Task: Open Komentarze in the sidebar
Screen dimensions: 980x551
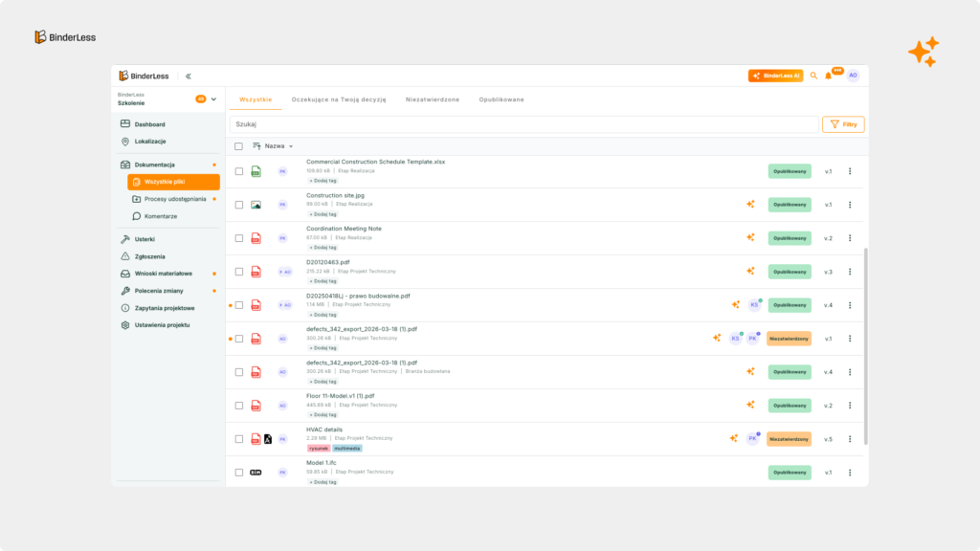Action: coord(162,214)
